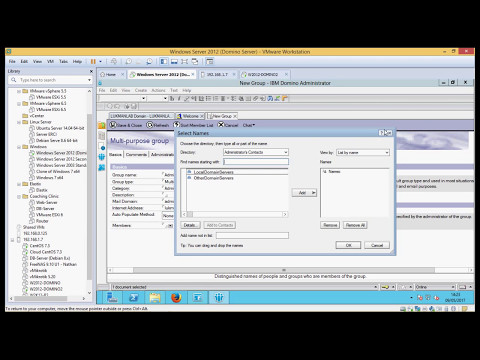Click the orange bookmark icon in Domino sidebar

click(x=102, y=125)
